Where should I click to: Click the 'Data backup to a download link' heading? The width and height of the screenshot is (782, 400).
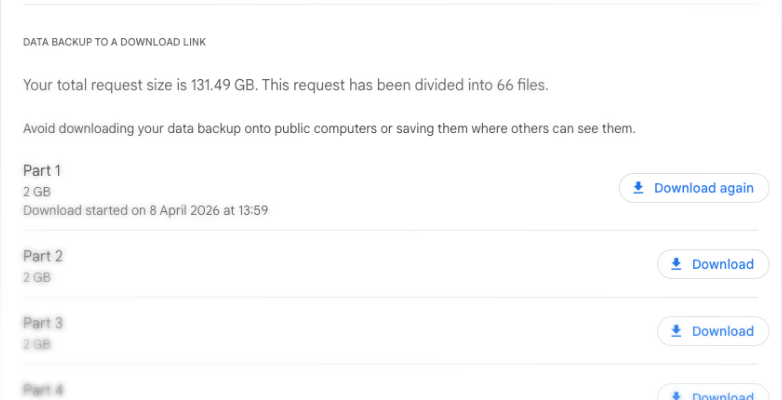pyautogui.click(x=114, y=42)
